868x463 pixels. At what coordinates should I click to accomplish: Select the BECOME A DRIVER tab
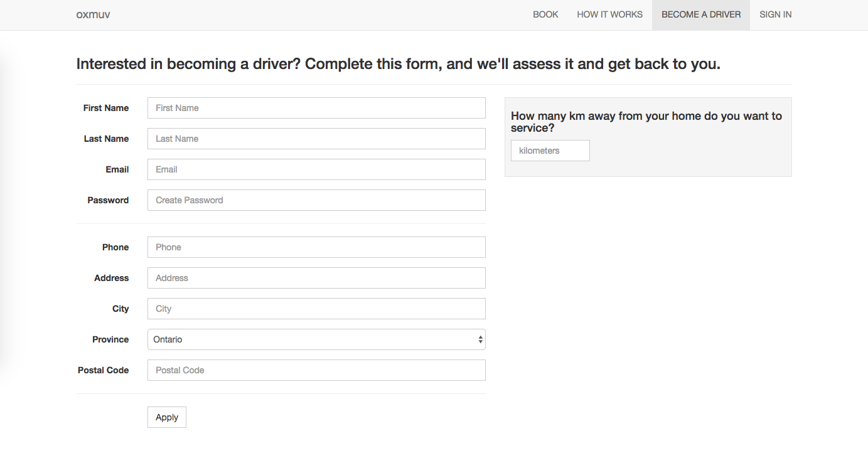click(701, 14)
